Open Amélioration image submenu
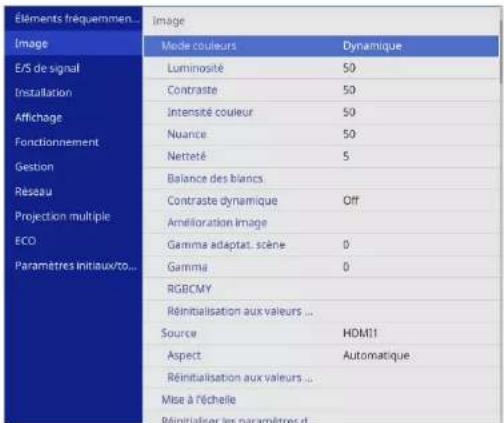The width and height of the screenshot is (504, 423). 321,222
